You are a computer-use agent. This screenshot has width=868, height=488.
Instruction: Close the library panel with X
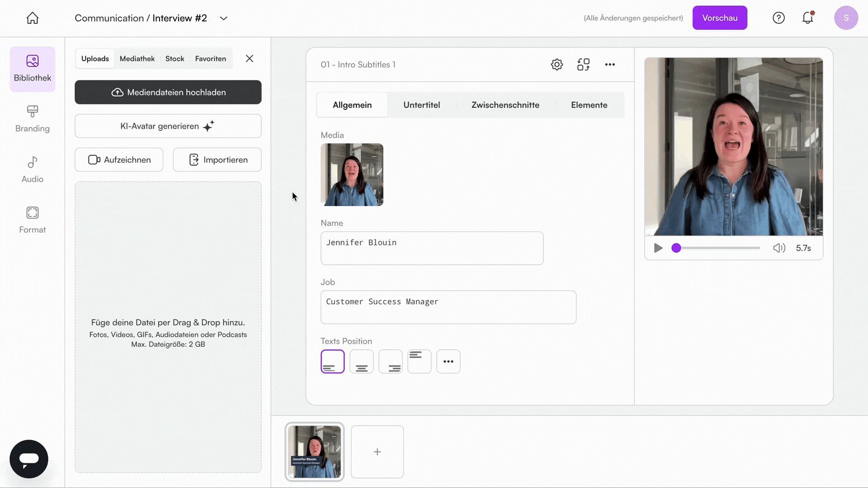(250, 59)
